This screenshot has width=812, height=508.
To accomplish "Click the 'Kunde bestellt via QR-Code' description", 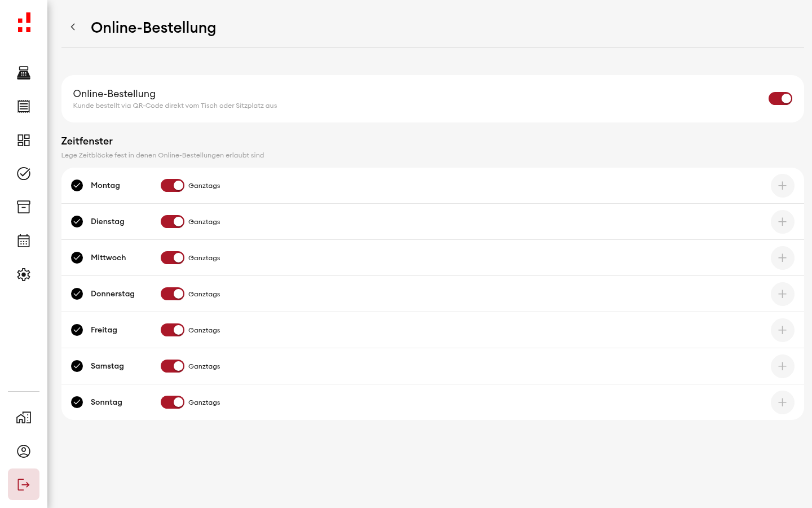I will pyautogui.click(x=175, y=106).
